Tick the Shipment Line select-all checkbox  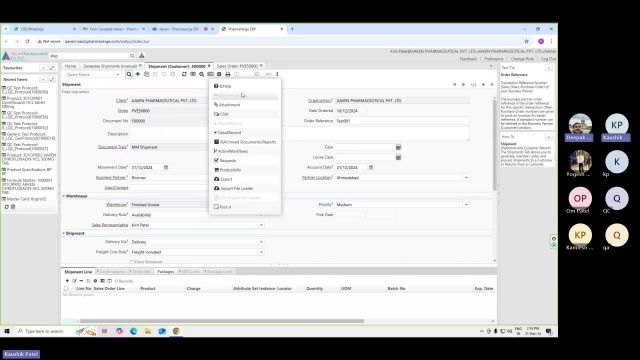[x=66, y=289]
